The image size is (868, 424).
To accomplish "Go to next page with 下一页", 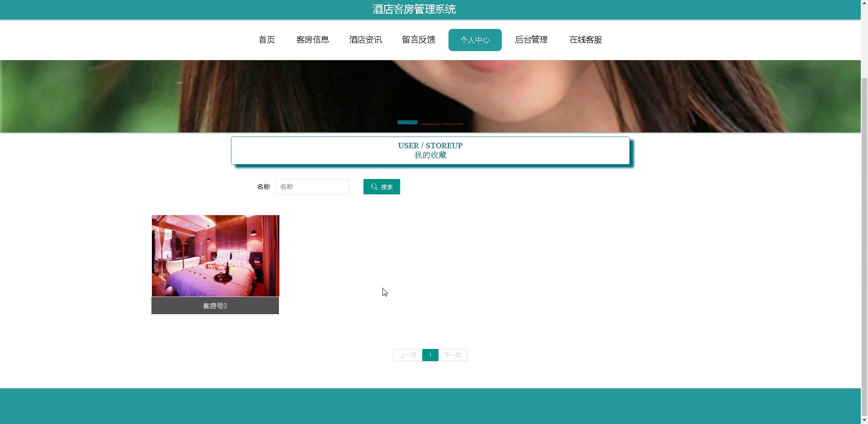I will [x=453, y=355].
